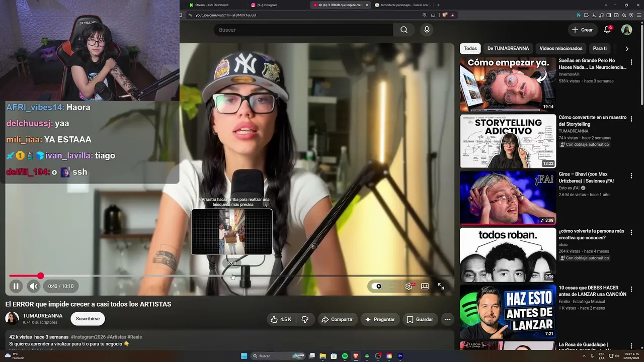644x362 pixels.
Task: Start voice search with microphone icon
Action: click(427, 30)
